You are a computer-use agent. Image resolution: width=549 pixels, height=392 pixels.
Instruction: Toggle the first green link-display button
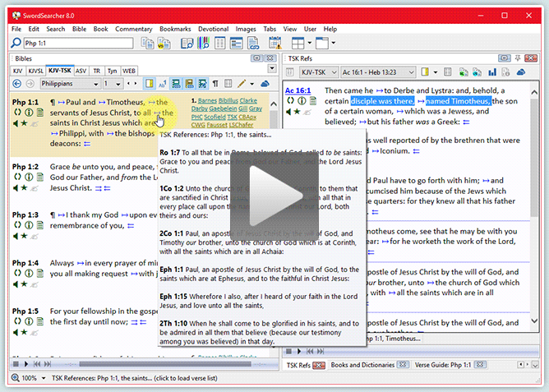pos(176,84)
